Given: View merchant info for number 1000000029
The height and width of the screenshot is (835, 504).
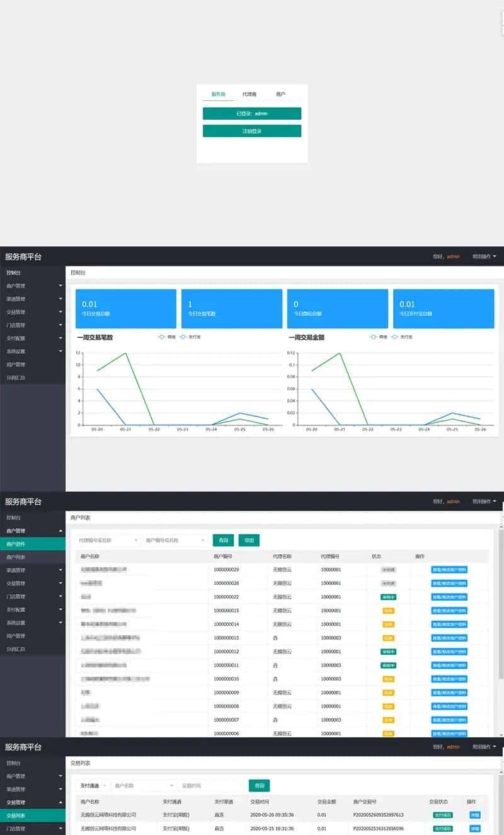Looking at the screenshot, I should pos(449,570).
